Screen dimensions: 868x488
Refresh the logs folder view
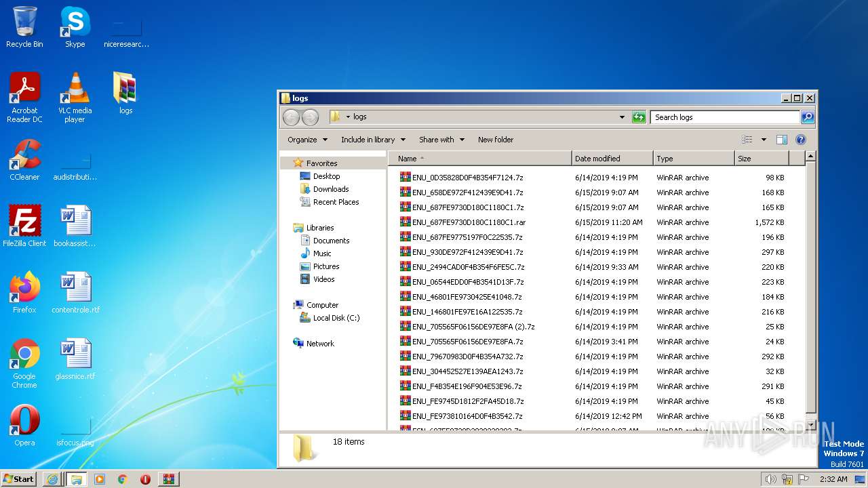tap(639, 117)
